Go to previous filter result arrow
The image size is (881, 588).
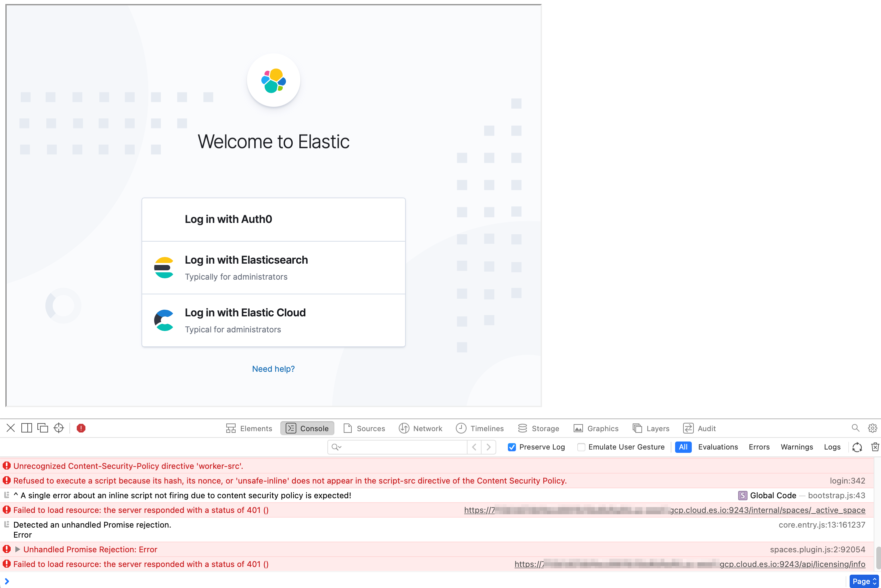point(474,447)
